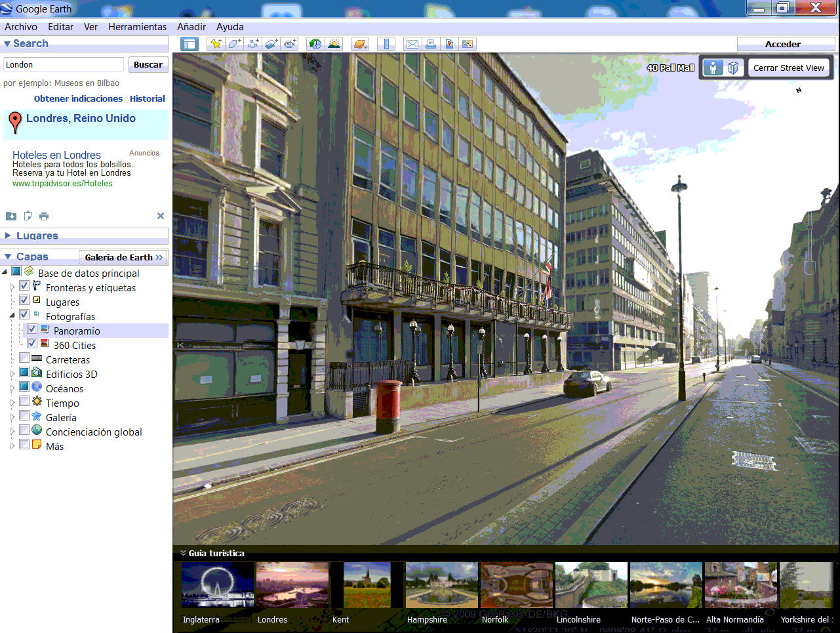Expand the Lugares panel
This screenshot has height=633, width=840.
9,235
